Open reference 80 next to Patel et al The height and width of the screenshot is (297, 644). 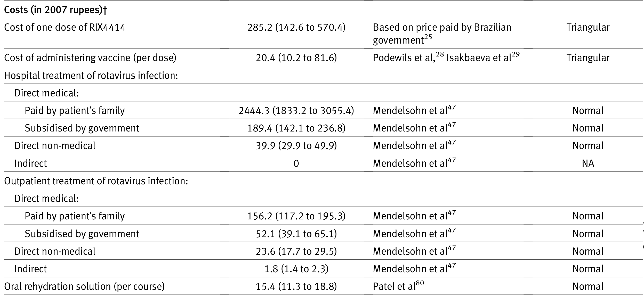[420, 283]
